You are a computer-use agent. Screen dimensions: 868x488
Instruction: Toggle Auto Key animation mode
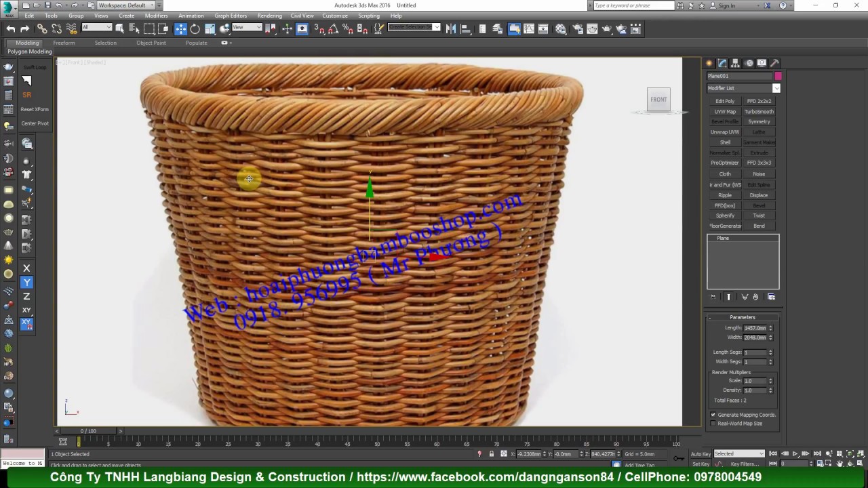coord(701,454)
